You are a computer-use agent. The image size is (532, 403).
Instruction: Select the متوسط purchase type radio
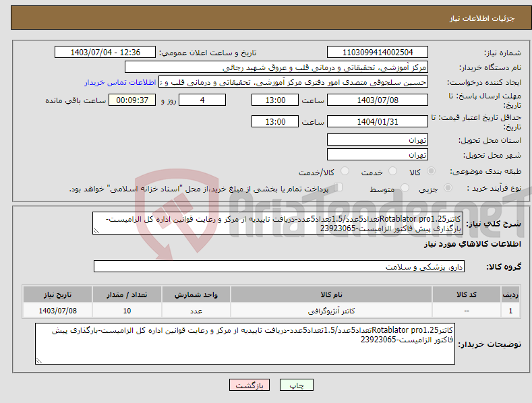(405, 188)
